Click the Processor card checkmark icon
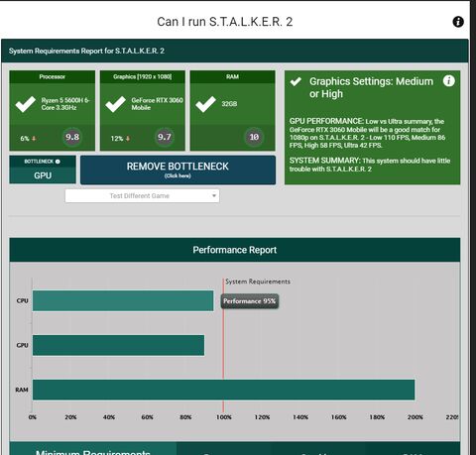This screenshot has height=455, width=476. point(26,104)
